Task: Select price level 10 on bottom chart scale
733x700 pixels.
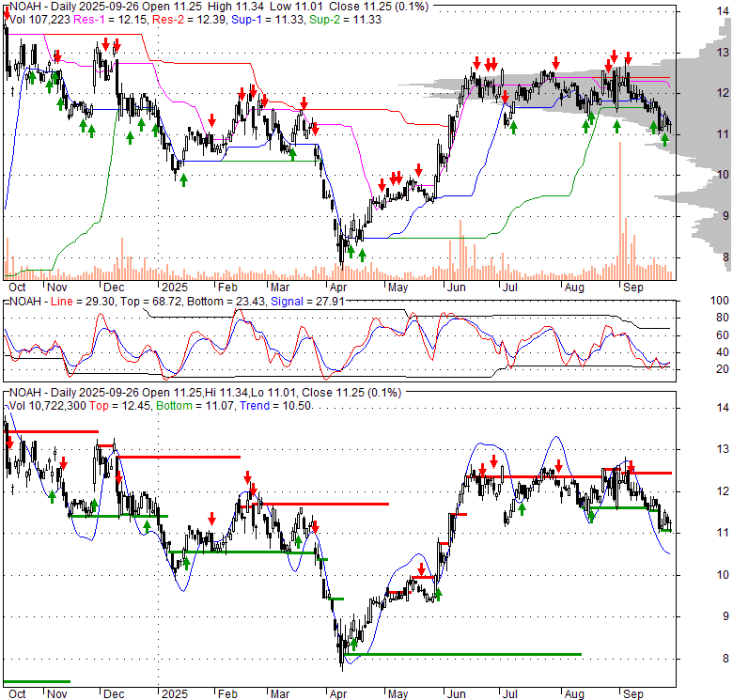Action: pos(723,575)
